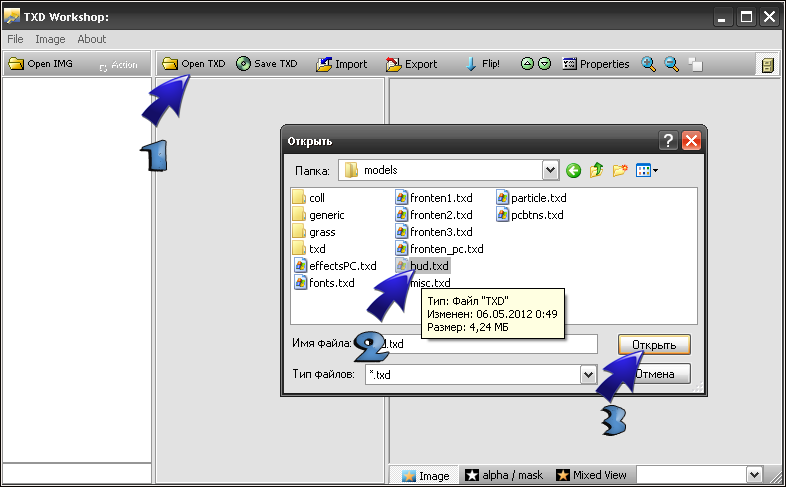Click the green move-down arrow icon

click(x=544, y=64)
